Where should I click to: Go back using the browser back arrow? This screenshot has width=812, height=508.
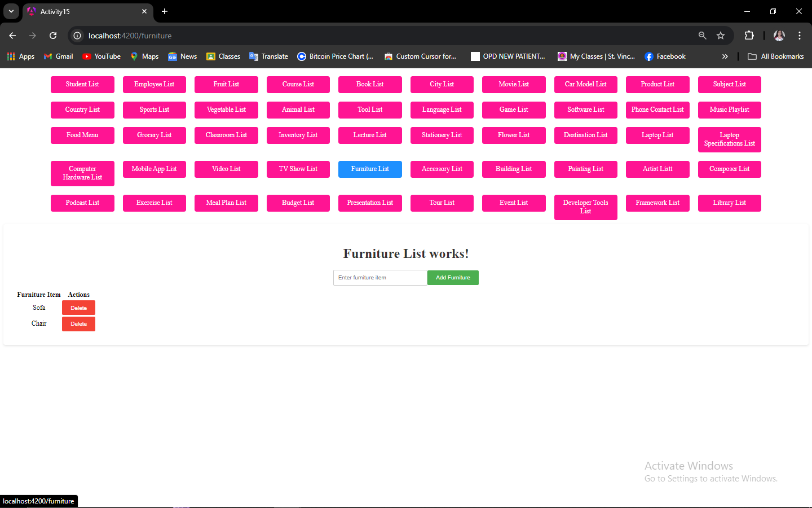coord(12,36)
